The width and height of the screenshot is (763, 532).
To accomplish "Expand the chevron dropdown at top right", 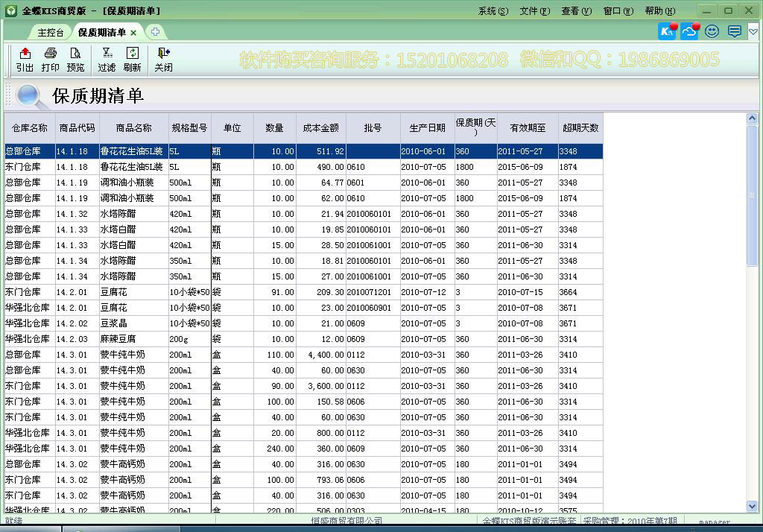I will tap(753, 31).
